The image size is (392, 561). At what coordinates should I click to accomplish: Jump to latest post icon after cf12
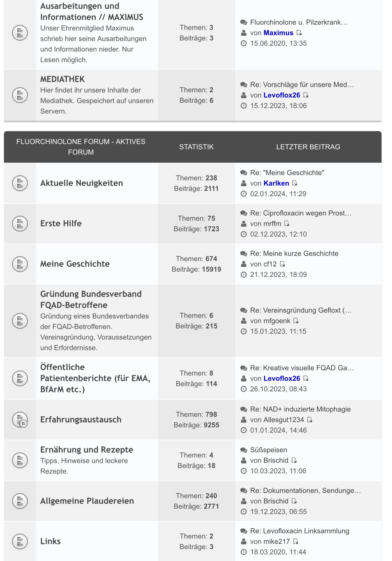tap(282, 264)
